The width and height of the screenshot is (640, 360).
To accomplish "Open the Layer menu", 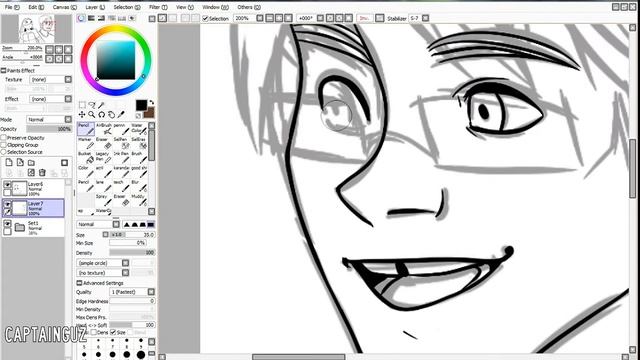I will 95,7.
